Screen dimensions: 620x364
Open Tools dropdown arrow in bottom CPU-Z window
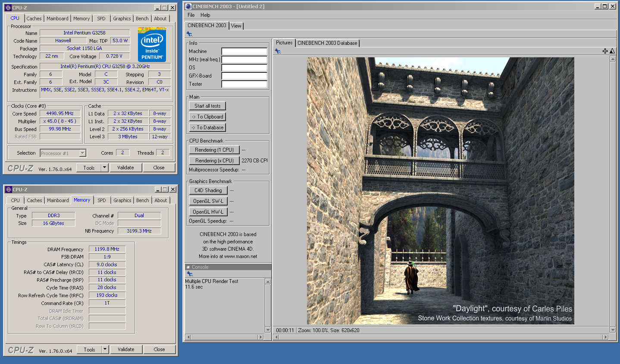click(x=105, y=349)
